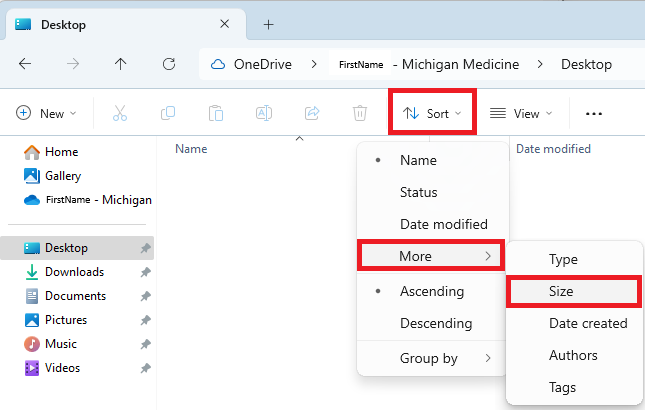Image resolution: width=645 pixels, height=410 pixels.
Task: Click the Paste clipboard icon
Action: (x=216, y=113)
